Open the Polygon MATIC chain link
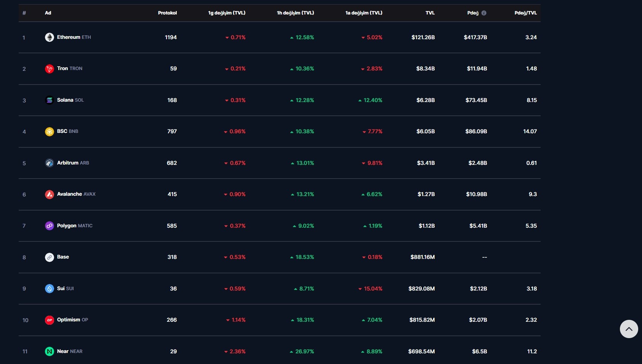642x364 pixels. pyautogui.click(x=75, y=226)
